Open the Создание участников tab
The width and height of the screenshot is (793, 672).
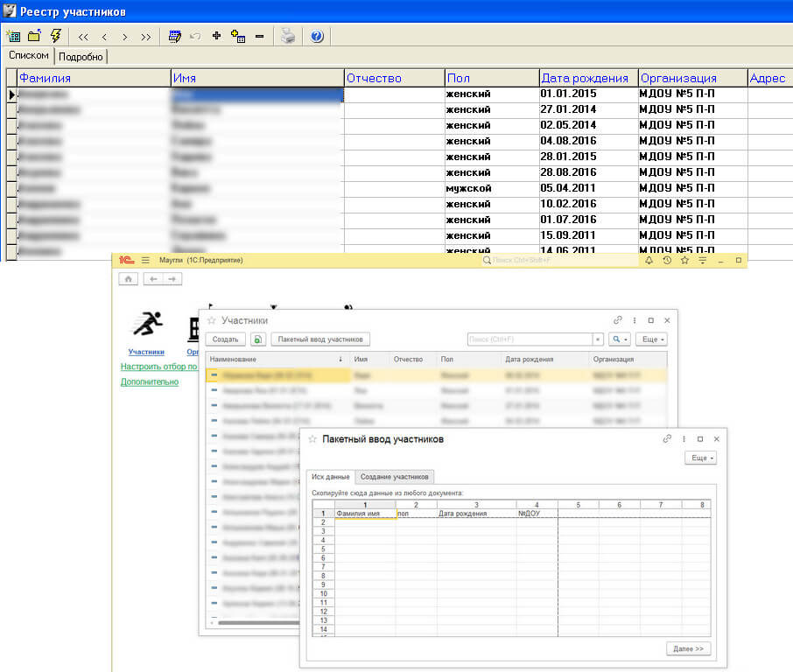coord(395,477)
